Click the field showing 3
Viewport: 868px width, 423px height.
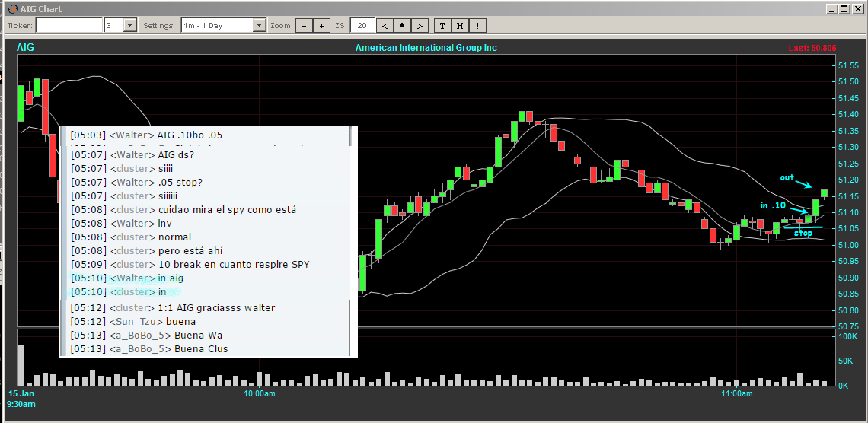point(113,25)
